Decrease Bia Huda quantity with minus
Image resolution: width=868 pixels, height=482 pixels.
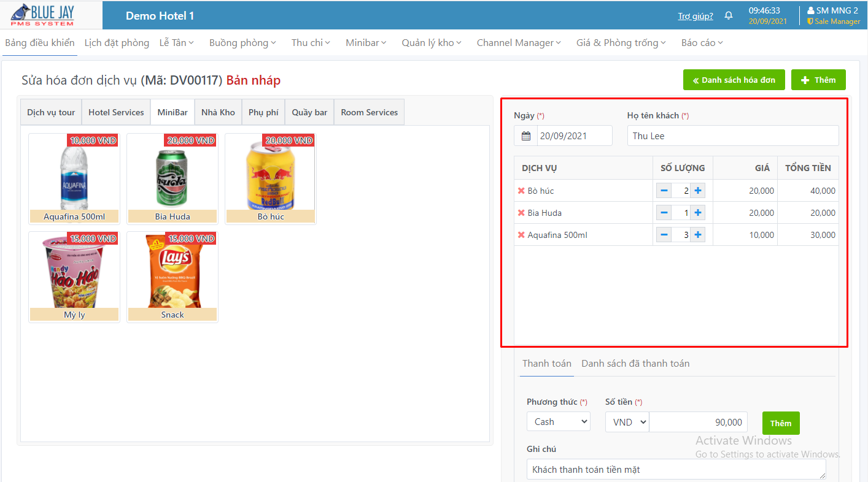664,213
